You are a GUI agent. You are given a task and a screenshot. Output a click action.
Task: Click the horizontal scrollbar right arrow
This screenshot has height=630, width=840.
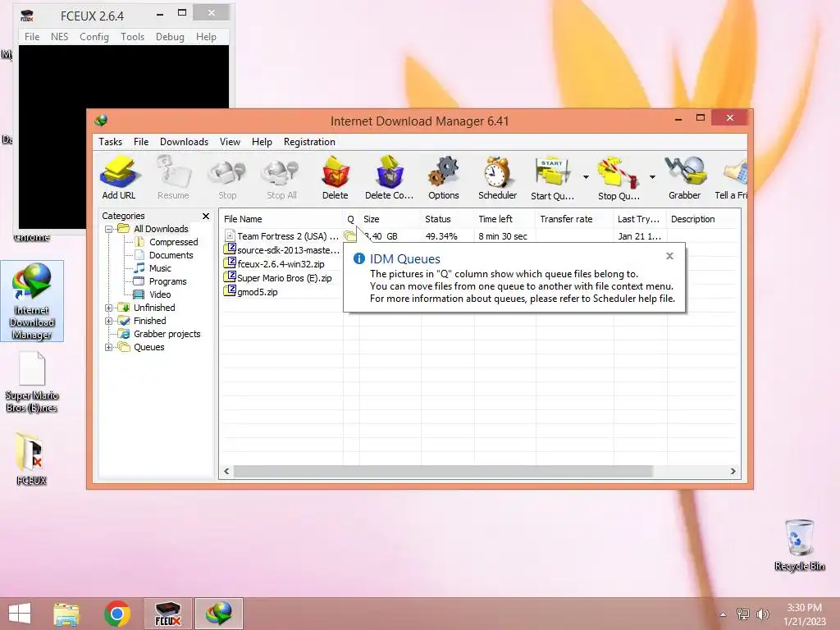point(733,472)
